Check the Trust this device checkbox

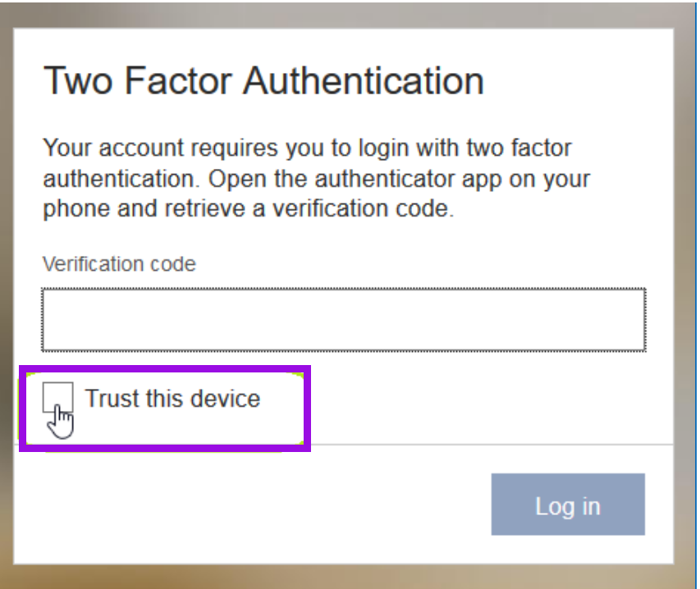point(57,397)
